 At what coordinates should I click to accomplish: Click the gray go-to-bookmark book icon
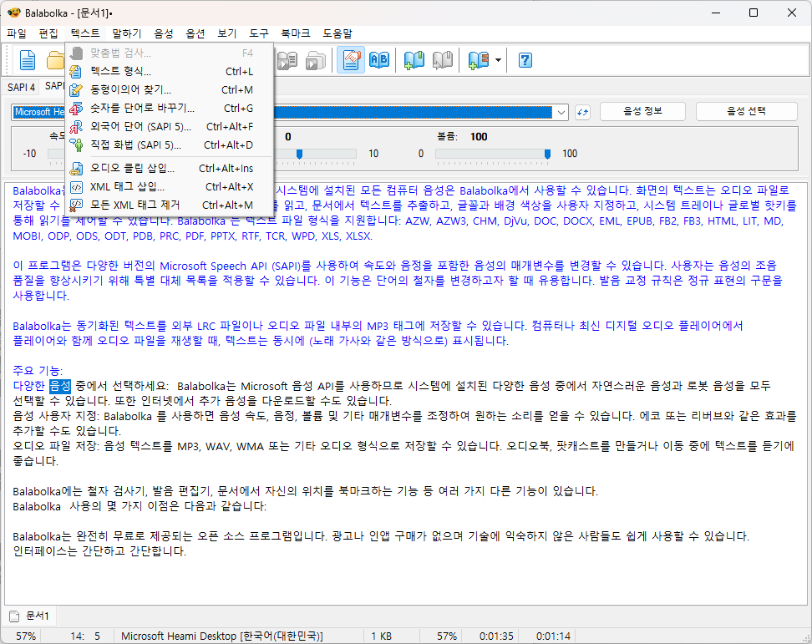[x=442, y=60]
